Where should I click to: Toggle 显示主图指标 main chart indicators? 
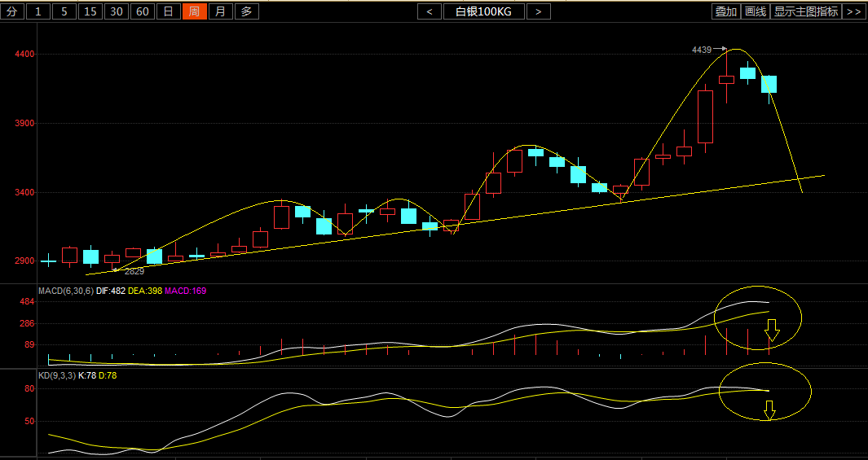805,11
